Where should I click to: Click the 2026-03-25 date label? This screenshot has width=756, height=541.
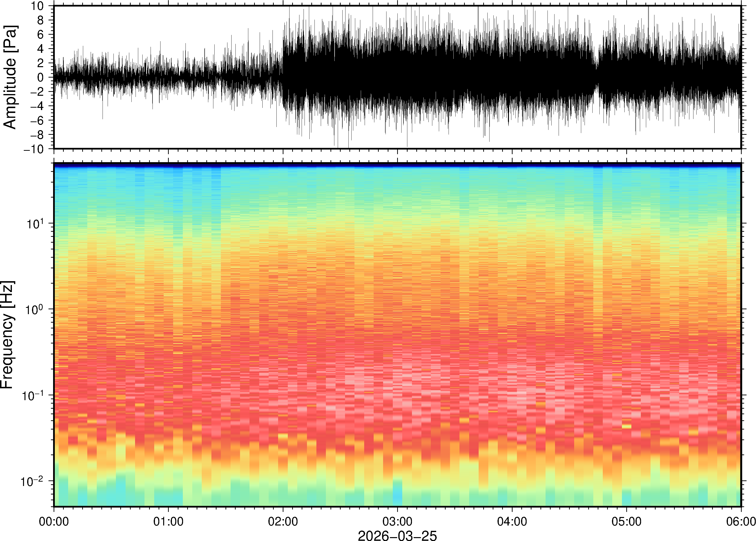coord(397,535)
